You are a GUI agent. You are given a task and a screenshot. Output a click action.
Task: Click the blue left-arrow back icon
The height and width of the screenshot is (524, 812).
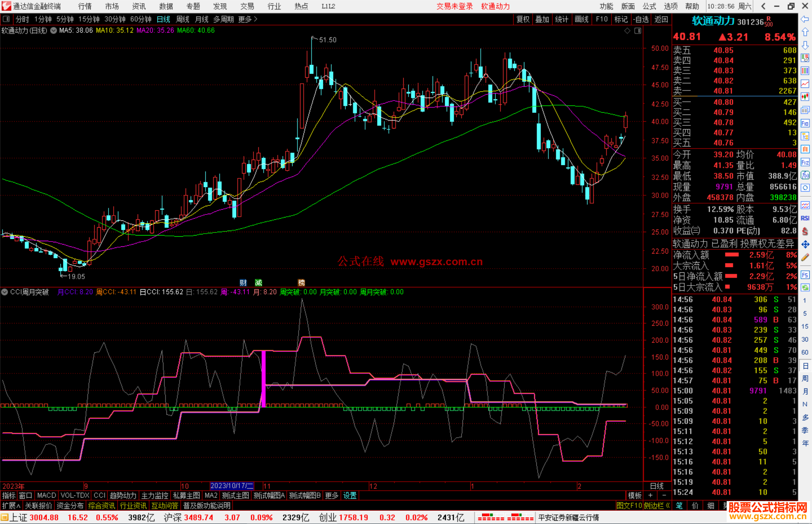click(805, 19)
